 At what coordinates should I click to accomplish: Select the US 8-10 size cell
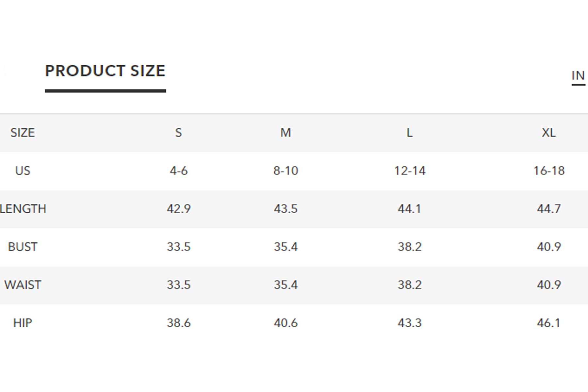click(x=286, y=171)
